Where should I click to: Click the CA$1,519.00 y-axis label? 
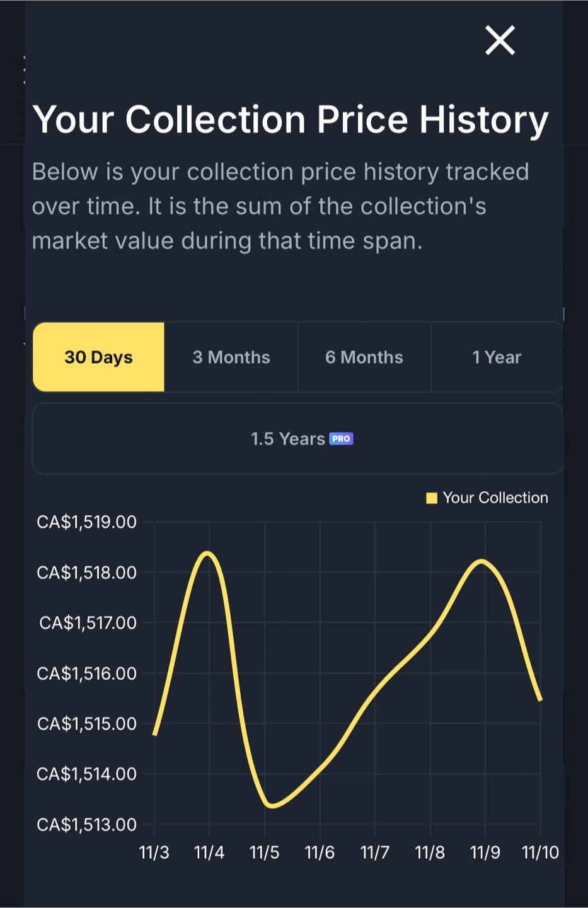(x=87, y=522)
